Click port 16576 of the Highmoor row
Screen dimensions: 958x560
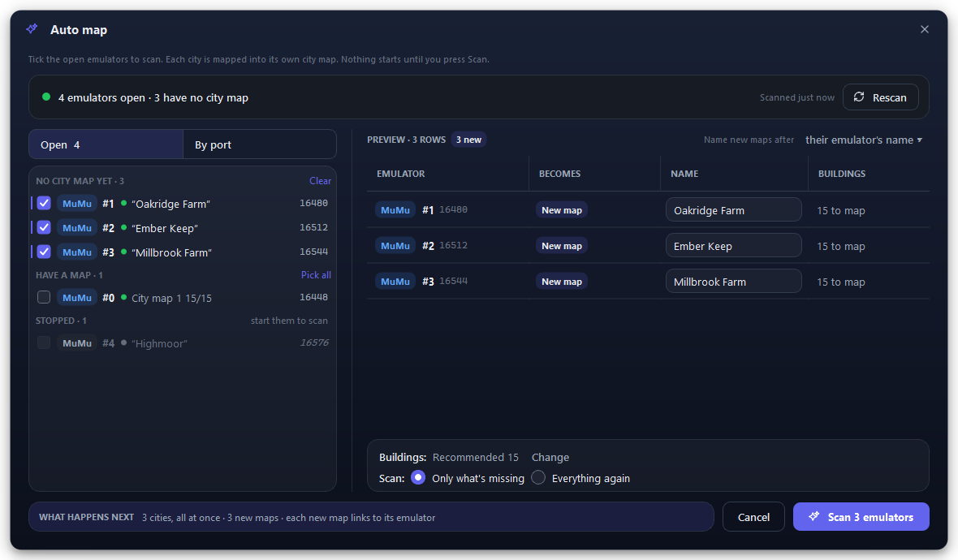(x=314, y=342)
